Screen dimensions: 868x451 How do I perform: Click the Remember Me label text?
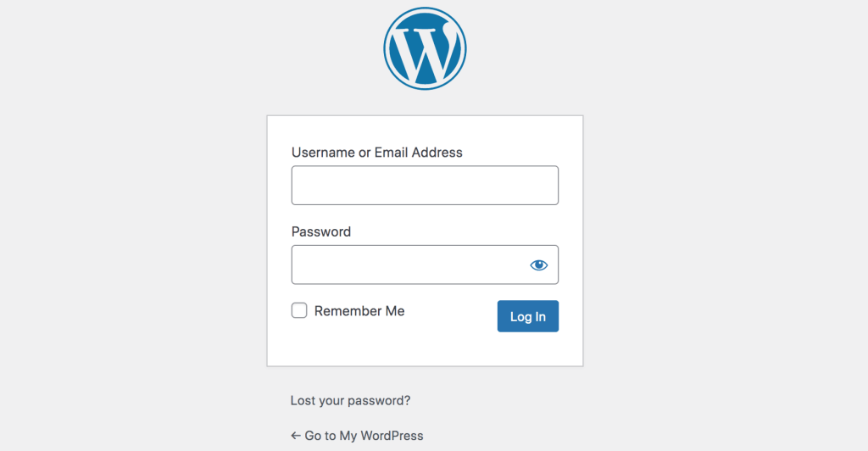(x=359, y=311)
